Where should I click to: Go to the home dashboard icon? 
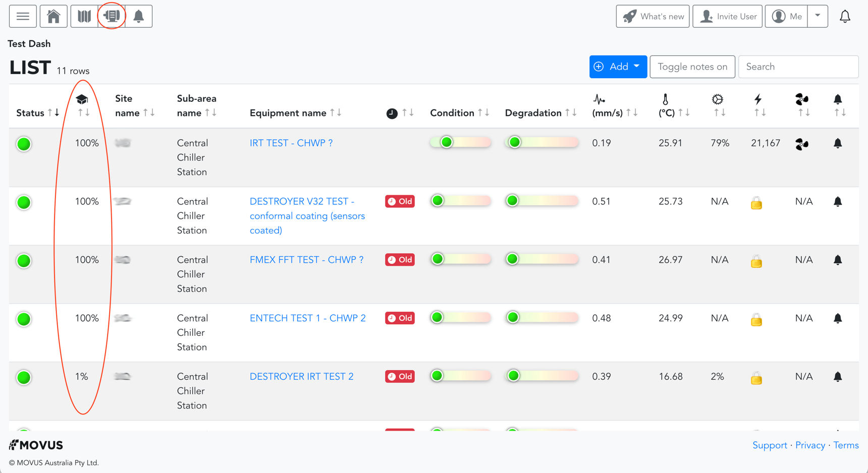point(53,16)
